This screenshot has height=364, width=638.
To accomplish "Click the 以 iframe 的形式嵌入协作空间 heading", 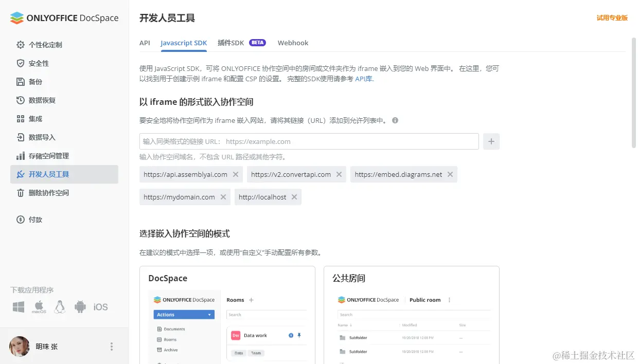I will 197,102.
